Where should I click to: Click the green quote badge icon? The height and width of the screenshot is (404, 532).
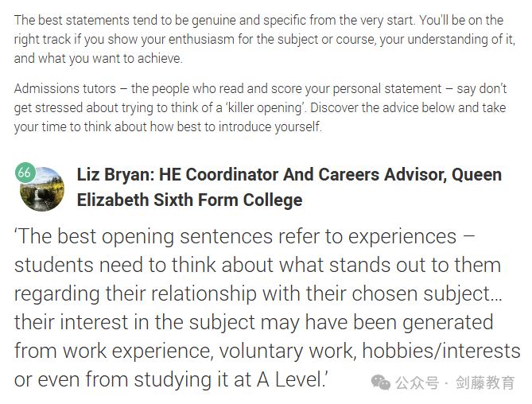tap(25, 173)
